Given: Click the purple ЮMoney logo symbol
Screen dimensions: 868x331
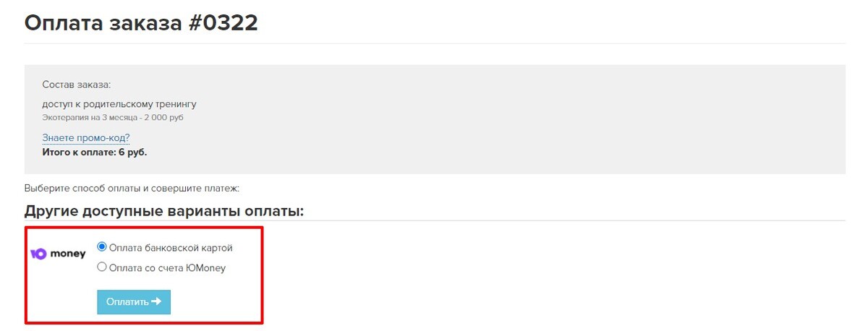Looking at the screenshot, I should tap(38, 254).
